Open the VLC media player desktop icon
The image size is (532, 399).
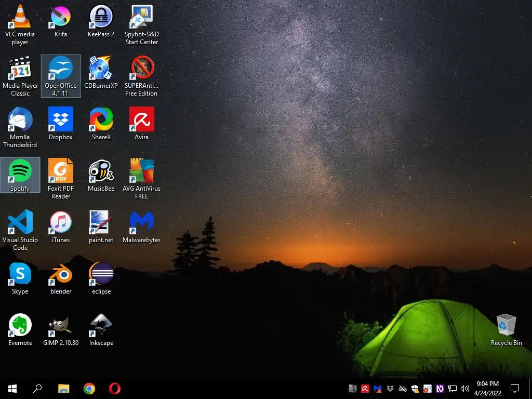(x=20, y=25)
